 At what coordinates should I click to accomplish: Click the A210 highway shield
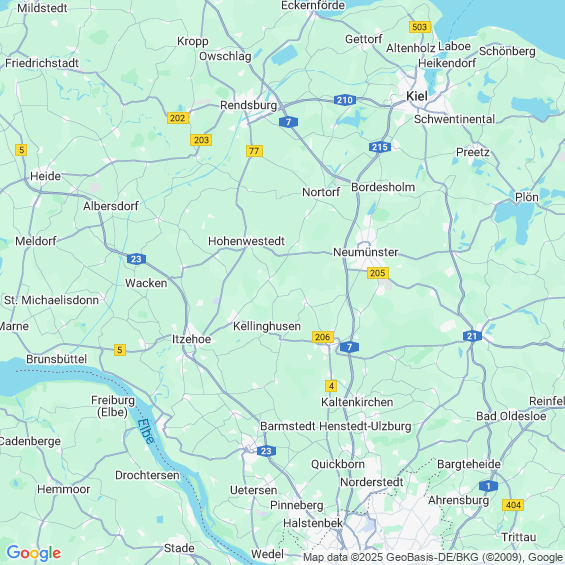pos(345,100)
